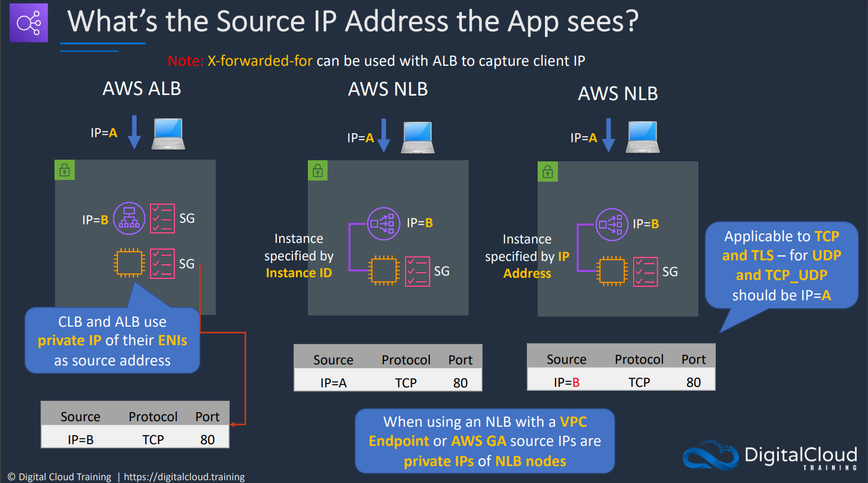Click the rightmost 'AWS NLB' heading
868x483 pixels.
click(618, 93)
